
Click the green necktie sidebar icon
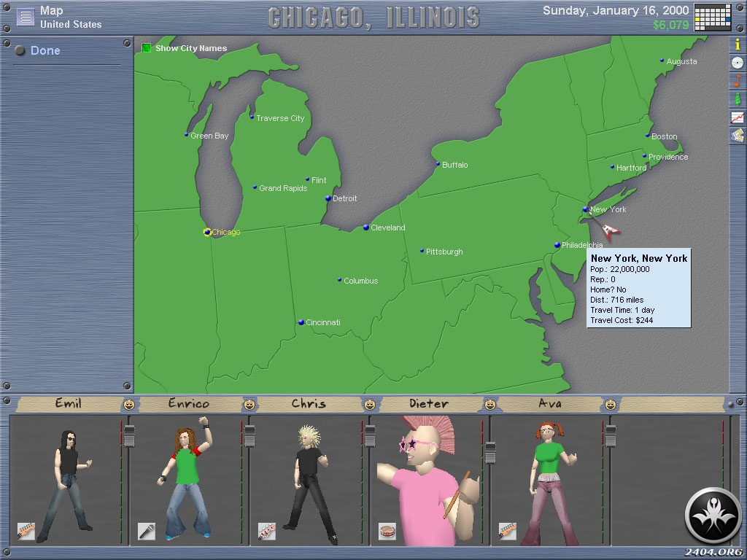pyautogui.click(x=738, y=99)
